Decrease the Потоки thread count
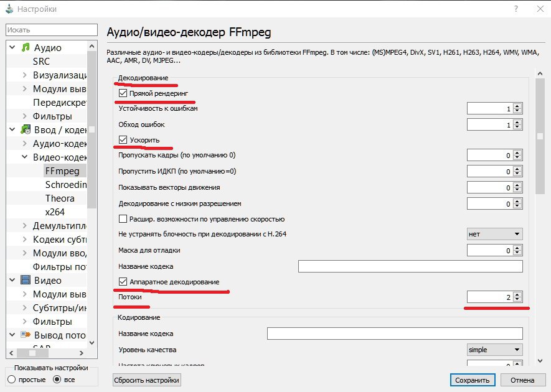The height and width of the screenshot is (392, 551). (x=517, y=300)
